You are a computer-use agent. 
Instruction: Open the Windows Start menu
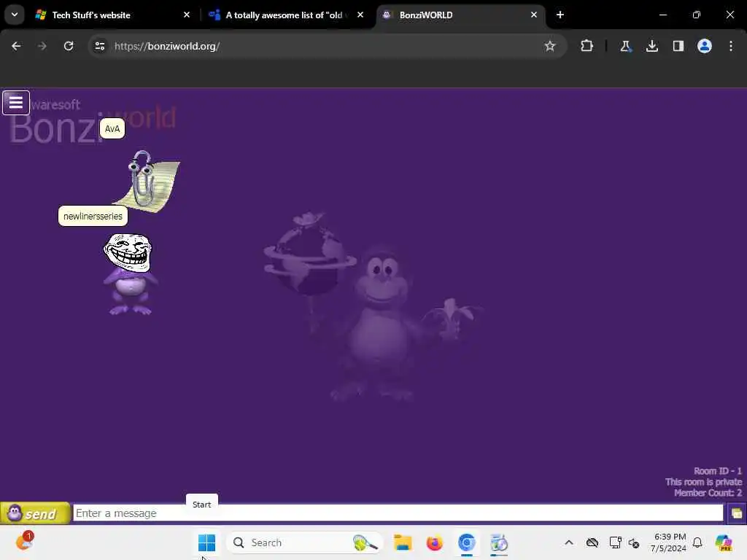(x=206, y=542)
